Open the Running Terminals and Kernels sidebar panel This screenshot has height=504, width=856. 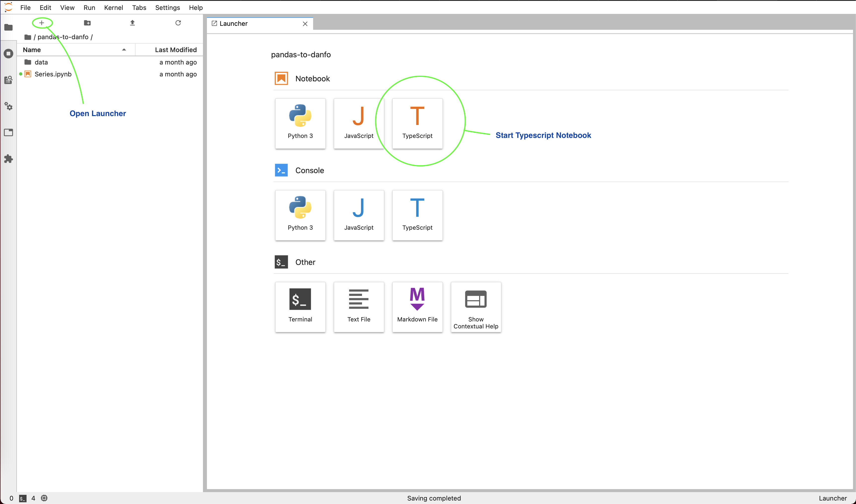tap(8, 53)
